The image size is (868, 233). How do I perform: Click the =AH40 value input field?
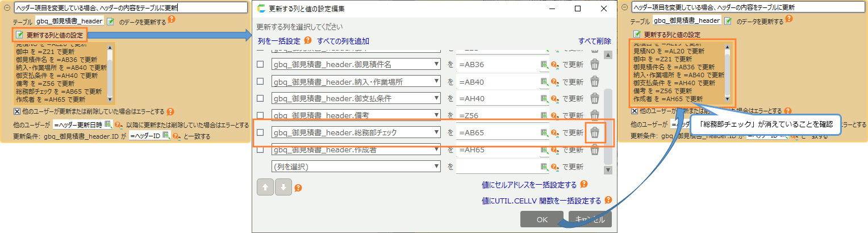click(x=497, y=99)
